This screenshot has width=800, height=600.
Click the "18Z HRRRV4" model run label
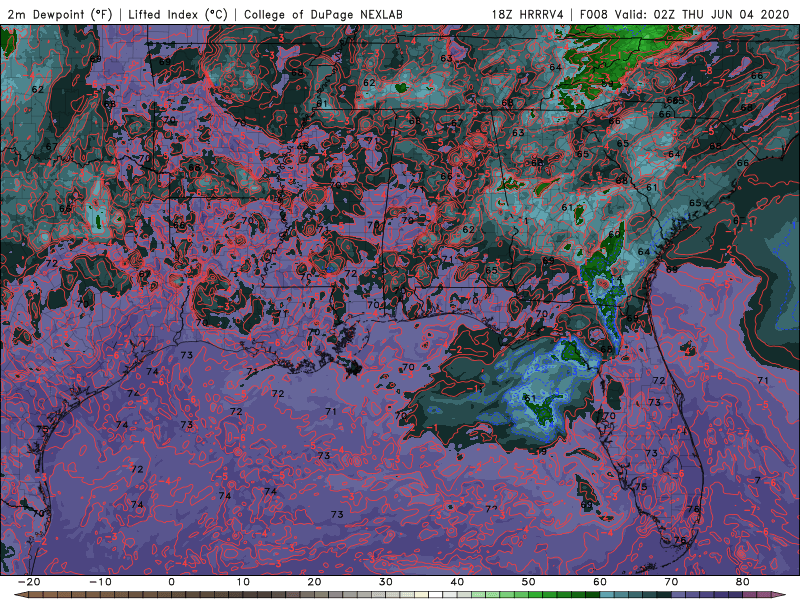(x=528, y=15)
